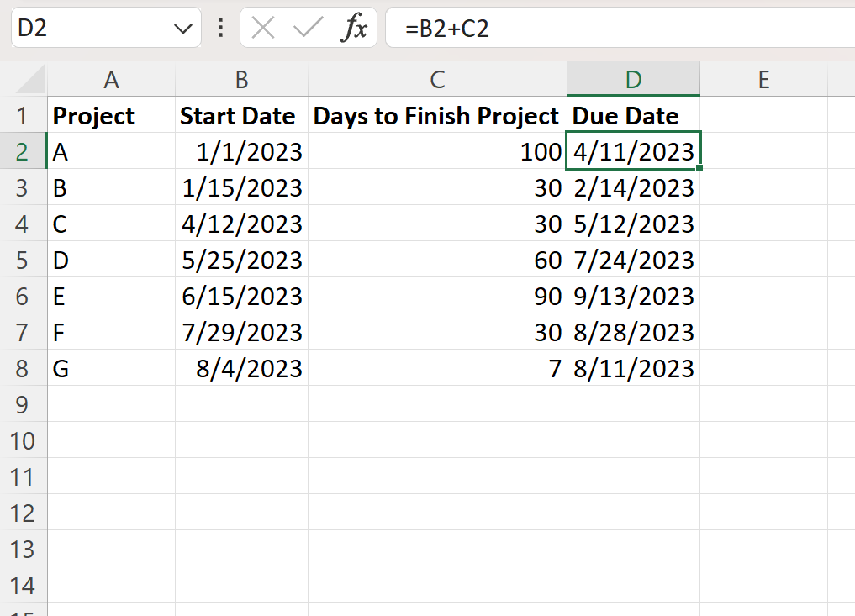The height and width of the screenshot is (616, 855).
Task: Select the cell containing 7/24/2023
Action: coord(633,261)
